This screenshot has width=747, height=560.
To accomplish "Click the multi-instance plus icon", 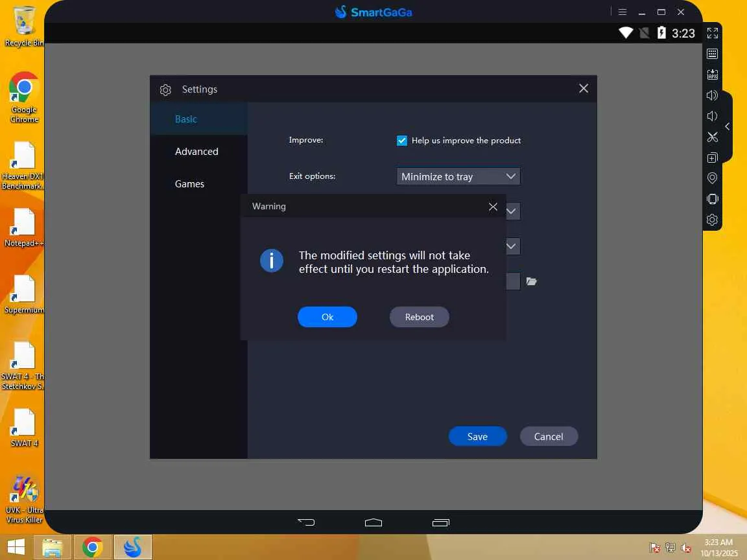I will pos(712,157).
